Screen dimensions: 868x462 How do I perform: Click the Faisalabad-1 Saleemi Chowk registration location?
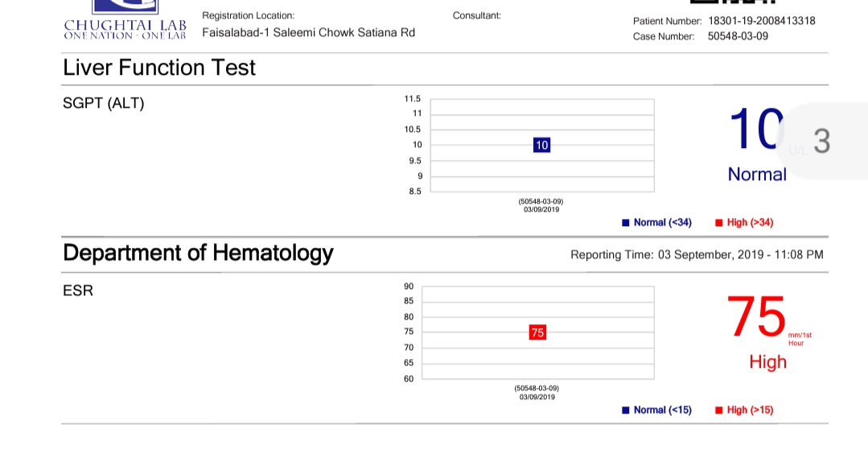coord(308,33)
